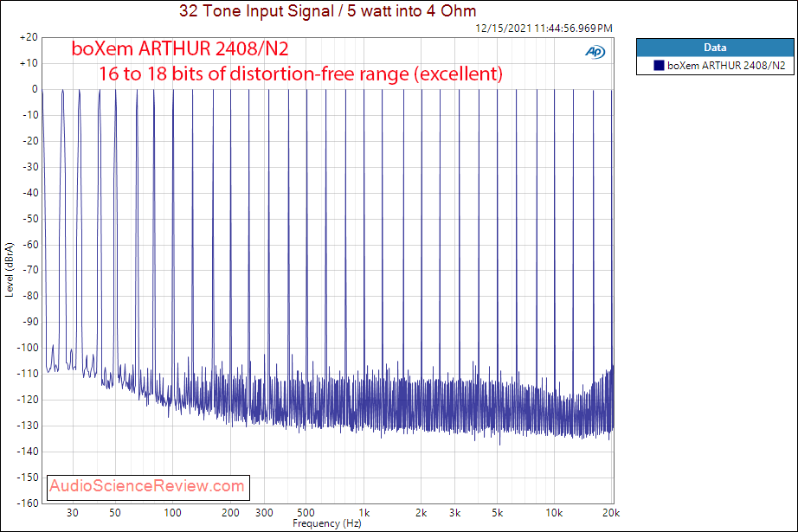Click the -140 value on the level axis
Viewport: 798px width, 532px height.
tap(28, 452)
